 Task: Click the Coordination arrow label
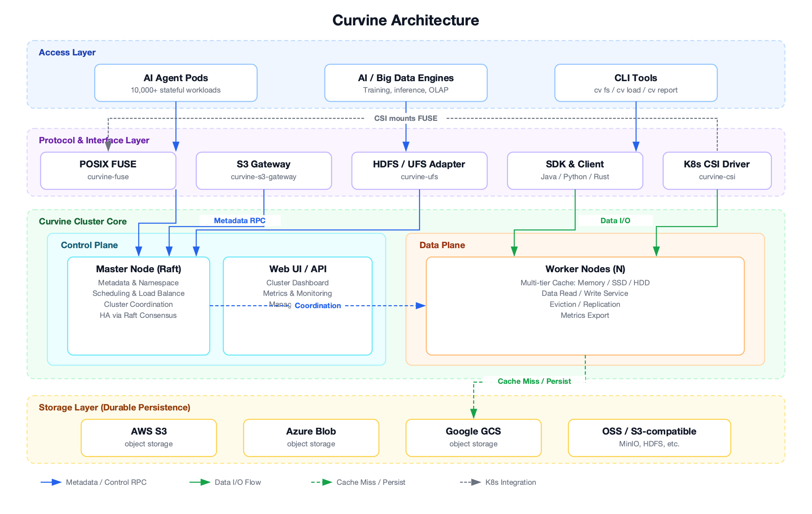(318, 306)
